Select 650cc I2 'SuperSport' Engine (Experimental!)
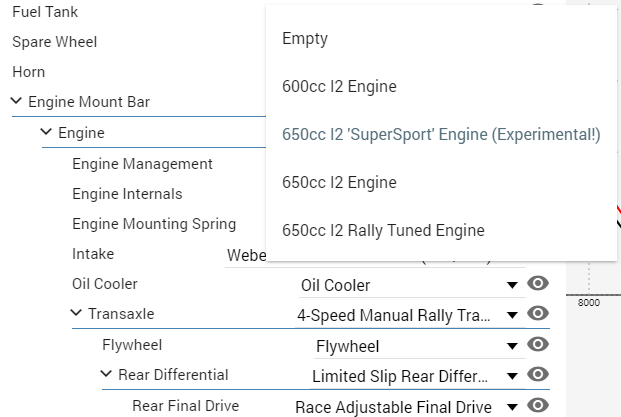The height and width of the screenshot is (417, 621). [x=441, y=135]
